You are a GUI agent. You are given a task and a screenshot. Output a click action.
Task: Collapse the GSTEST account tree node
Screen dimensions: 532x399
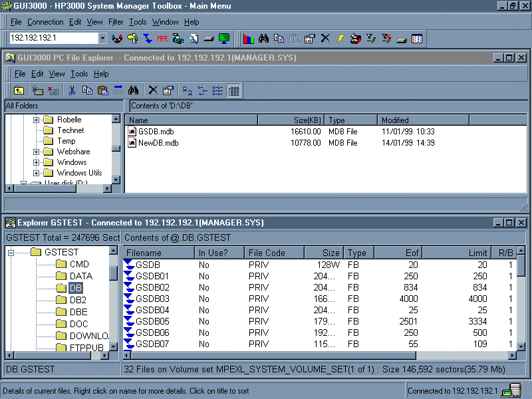(11, 253)
